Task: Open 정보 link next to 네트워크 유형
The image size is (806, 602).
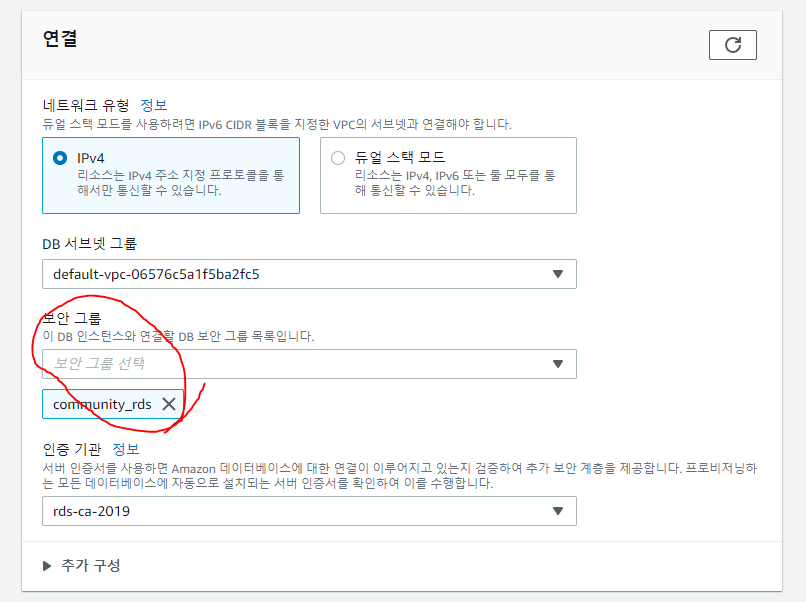Action: tap(154, 105)
